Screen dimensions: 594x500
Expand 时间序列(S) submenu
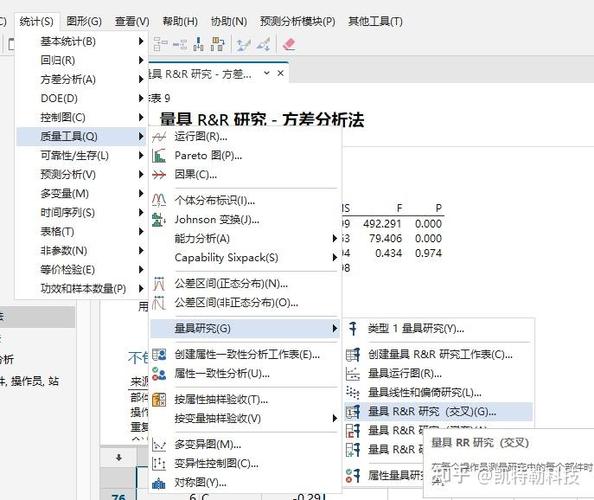[x=81, y=212]
